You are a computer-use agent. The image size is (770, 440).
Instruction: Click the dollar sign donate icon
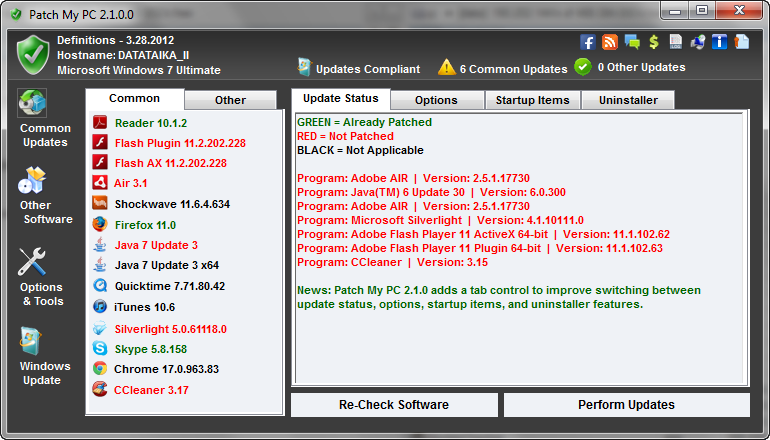click(654, 42)
